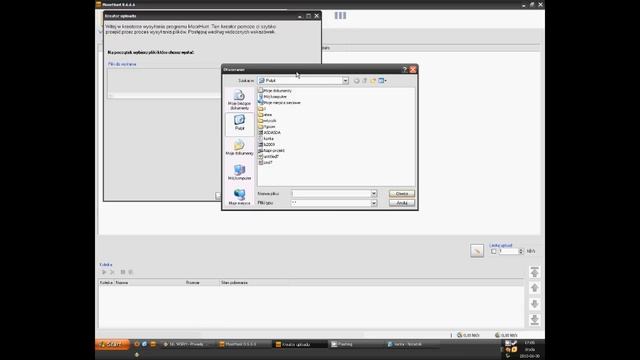
Task: Expand the 'Nazwa pliku' dropdown arrow
Action: click(x=374, y=193)
